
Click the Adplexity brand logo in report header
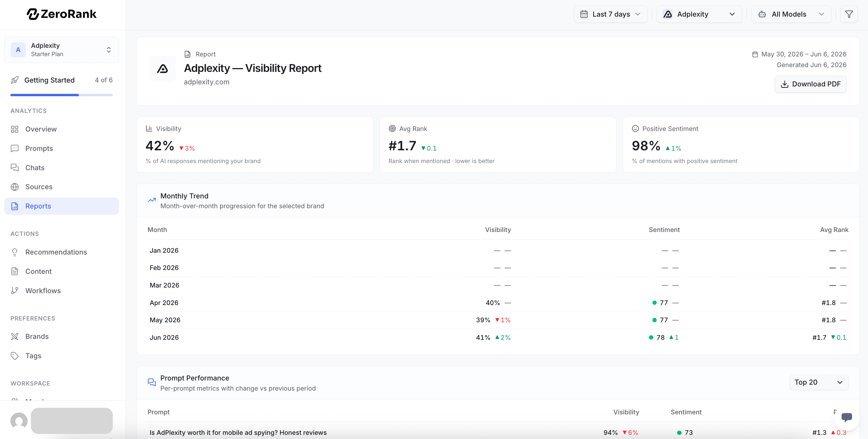[162, 68]
